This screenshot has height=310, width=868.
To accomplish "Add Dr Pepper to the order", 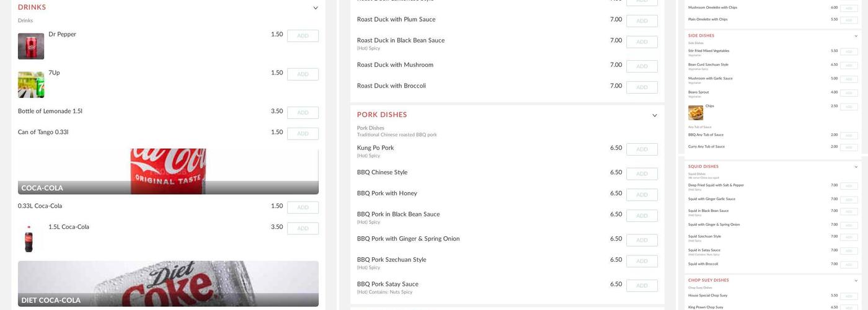I will (x=303, y=36).
